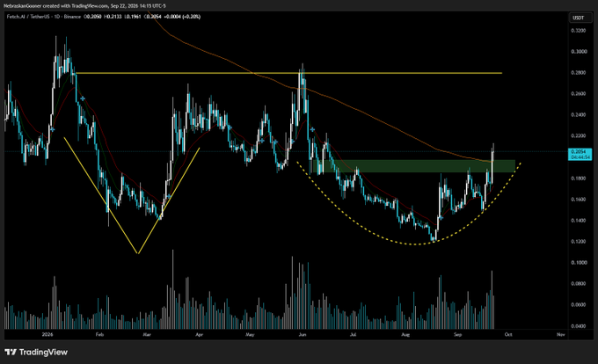
Task: Click the 0.0800 price axis label
Action: (x=578, y=284)
